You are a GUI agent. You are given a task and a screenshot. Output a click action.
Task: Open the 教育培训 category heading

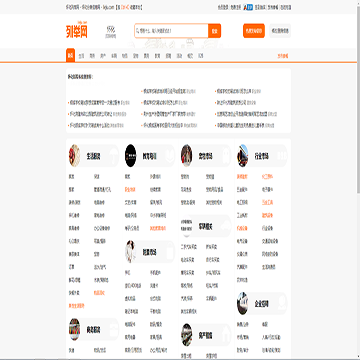(149, 156)
